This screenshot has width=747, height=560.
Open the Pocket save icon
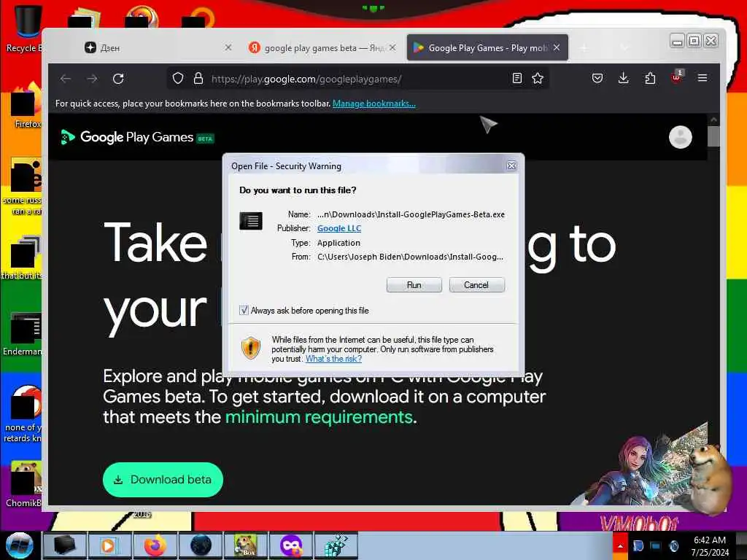597,78
